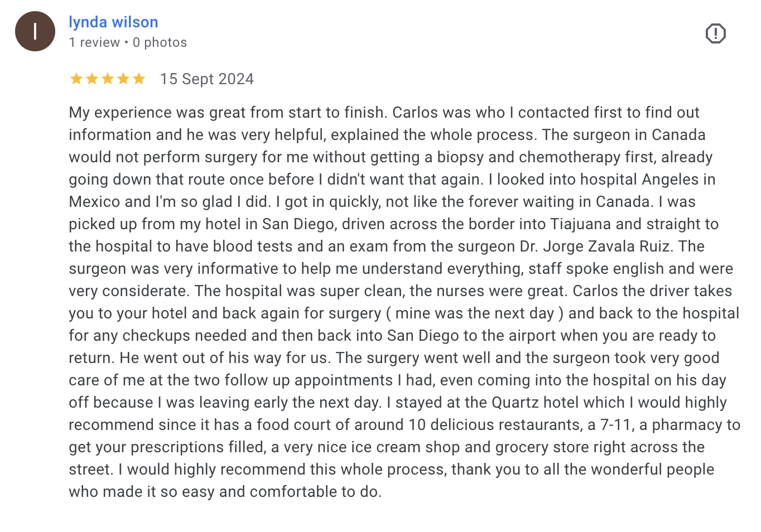Click the review date 15 Sept 2024
761x532 pixels.
click(x=206, y=79)
